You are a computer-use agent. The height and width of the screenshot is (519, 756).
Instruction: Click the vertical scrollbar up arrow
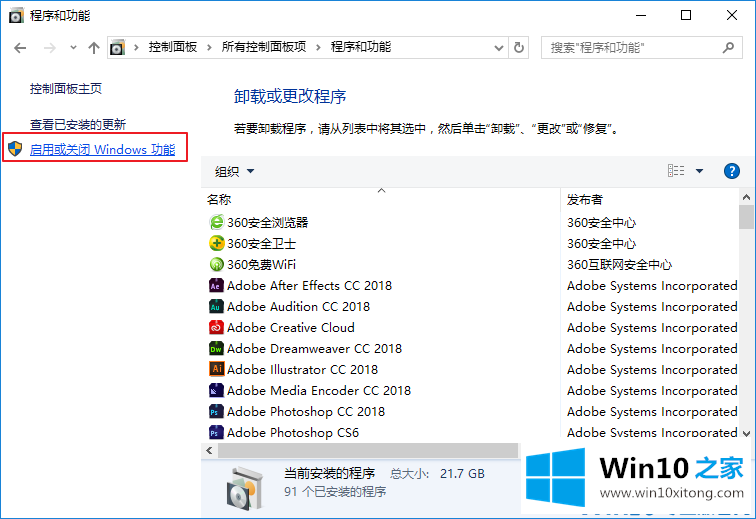coord(746,197)
